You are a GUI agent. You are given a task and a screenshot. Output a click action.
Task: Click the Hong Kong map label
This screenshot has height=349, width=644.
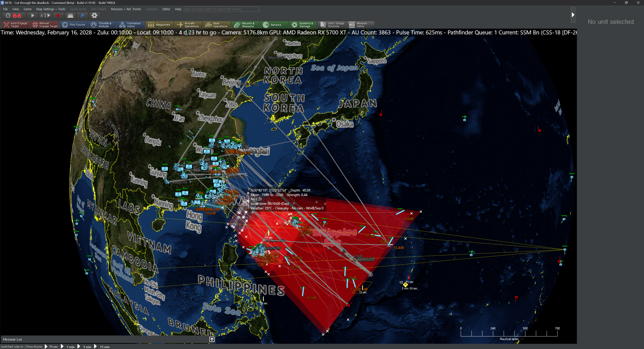coord(194,221)
